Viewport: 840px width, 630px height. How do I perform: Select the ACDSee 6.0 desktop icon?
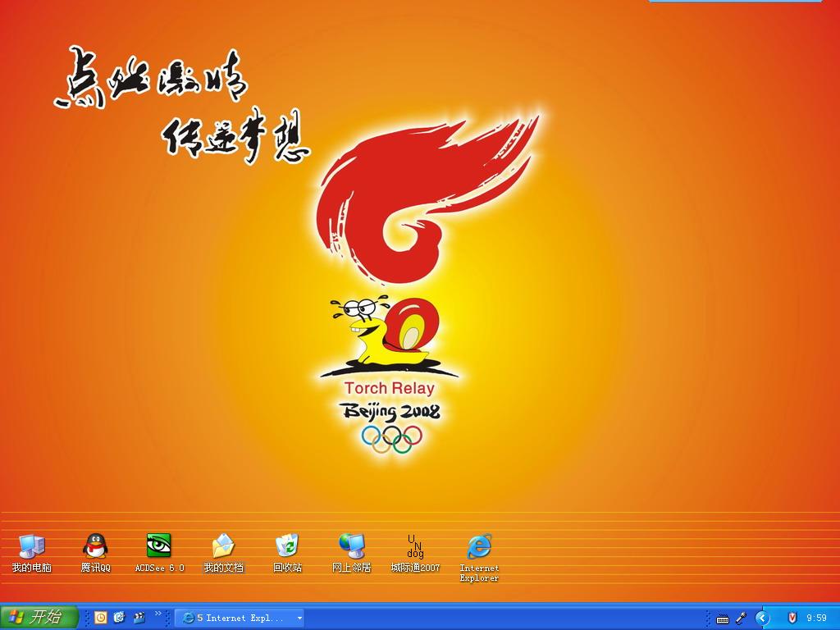click(159, 546)
